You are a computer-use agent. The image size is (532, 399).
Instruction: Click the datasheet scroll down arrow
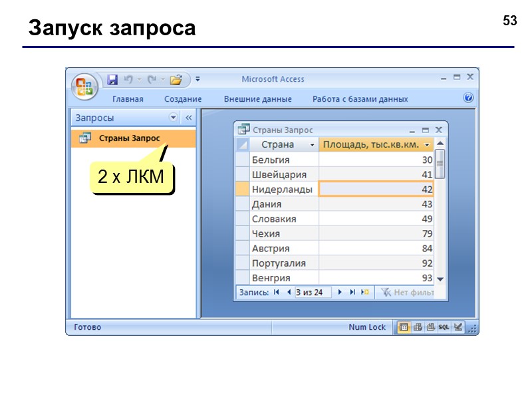tap(440, 279)
